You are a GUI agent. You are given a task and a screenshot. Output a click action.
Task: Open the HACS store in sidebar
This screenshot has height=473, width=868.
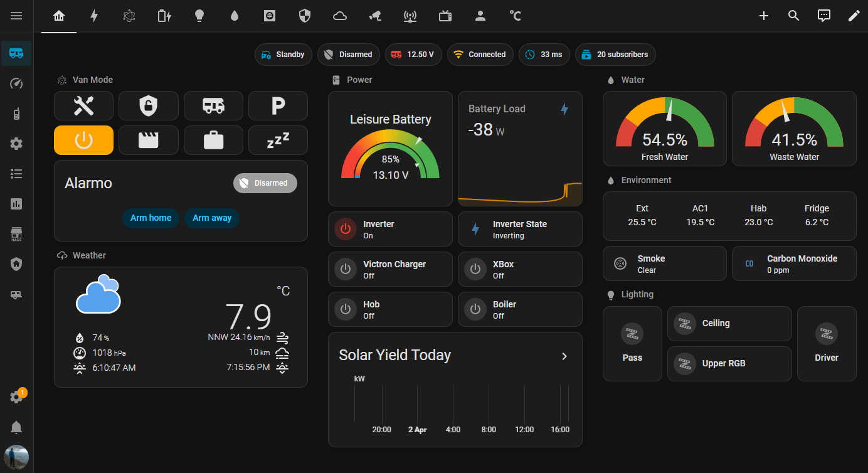(16, 234)
